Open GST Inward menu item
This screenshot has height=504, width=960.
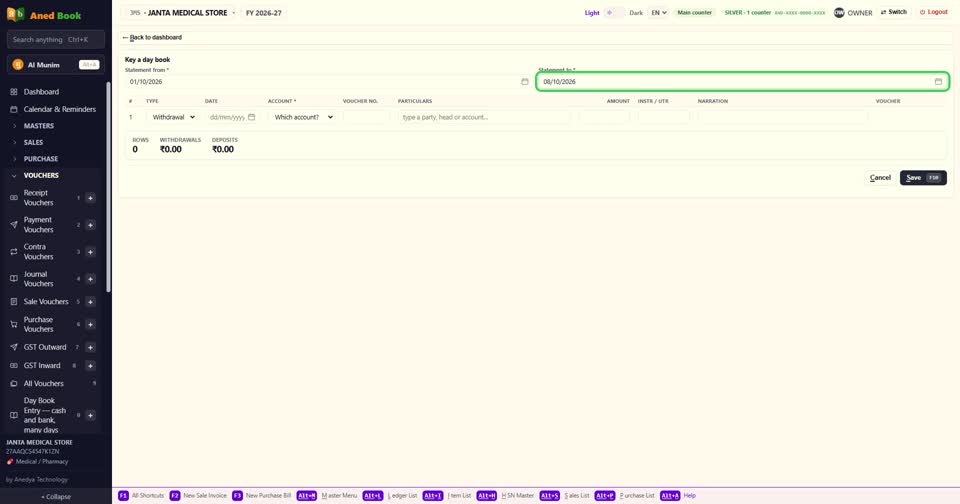coord(42,366)
